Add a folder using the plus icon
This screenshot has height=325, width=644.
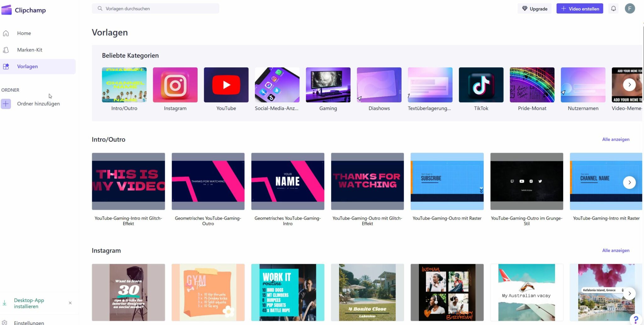tap(6, 104)
